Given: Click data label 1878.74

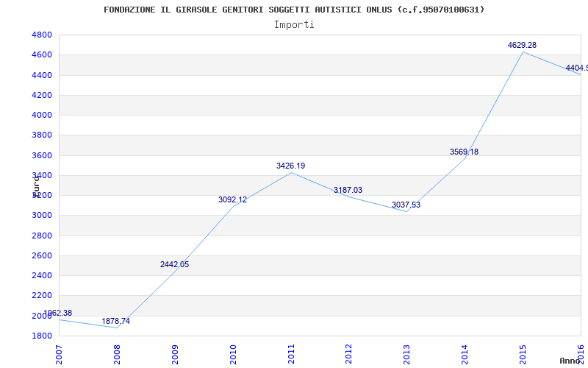Looking at the screenshot, I should [115, 322].
